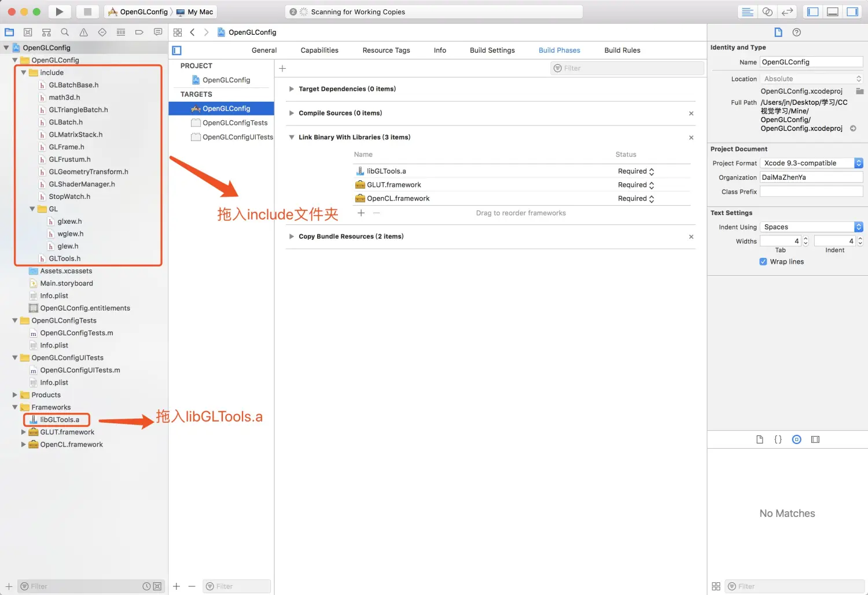Open the Capabilities tab
868x595 pixels.
(x=319, y=50)
